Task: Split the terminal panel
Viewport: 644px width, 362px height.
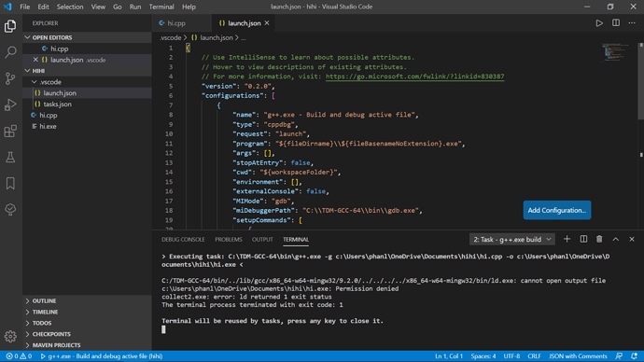Action: pyautogui.click(x=583, y=239)
